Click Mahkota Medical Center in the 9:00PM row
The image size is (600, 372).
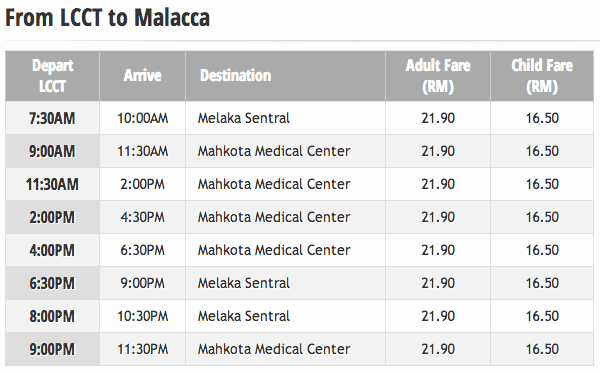click(274, 349)
